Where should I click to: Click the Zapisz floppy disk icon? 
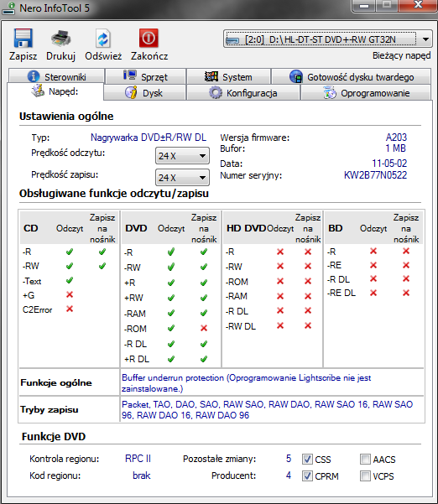point(23,39)
